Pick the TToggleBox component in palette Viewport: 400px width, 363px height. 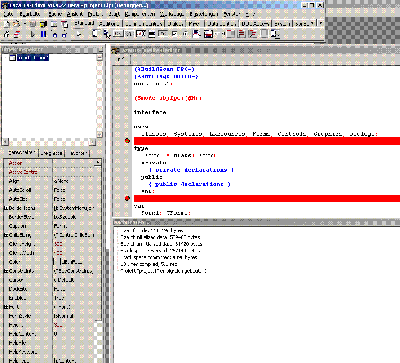[x=163, y=33]
